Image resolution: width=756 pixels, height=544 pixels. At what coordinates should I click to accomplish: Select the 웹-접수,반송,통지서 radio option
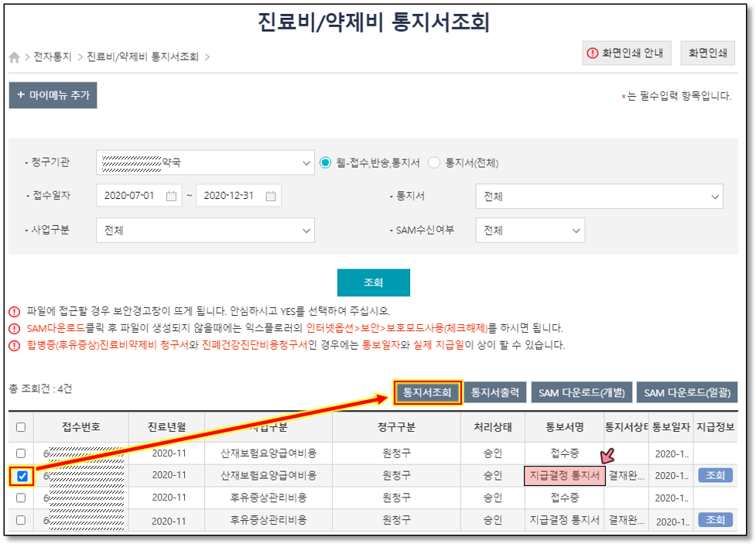tap(325, 163)
